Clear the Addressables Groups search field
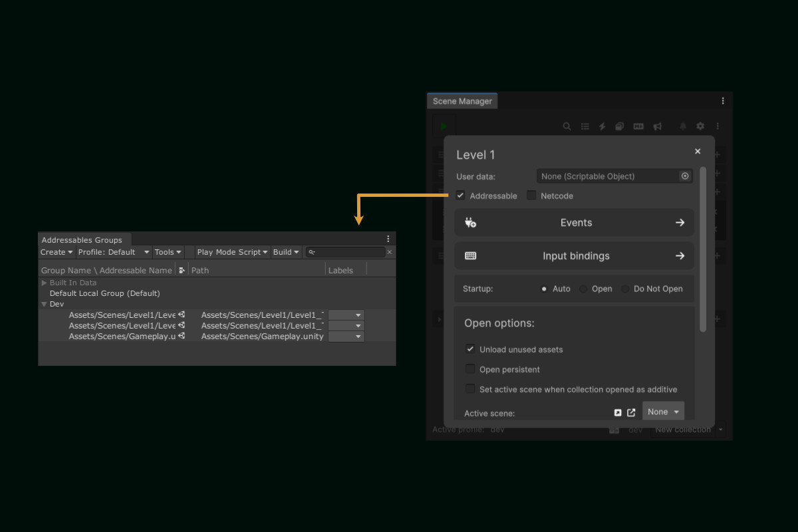Screen dimensions: 798x532 [390, 252]
